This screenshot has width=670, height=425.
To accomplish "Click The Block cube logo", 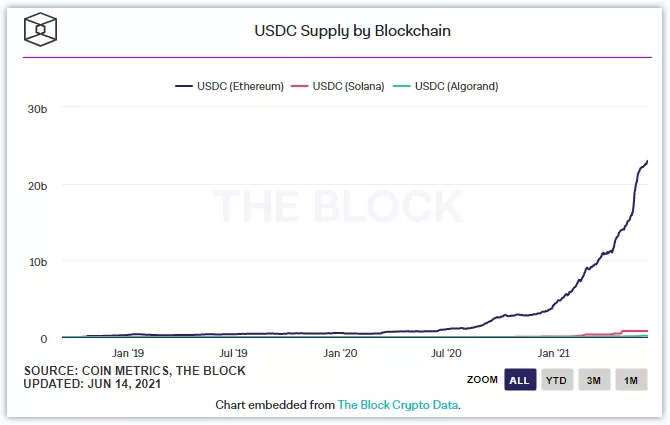I will tap(42, 29).
